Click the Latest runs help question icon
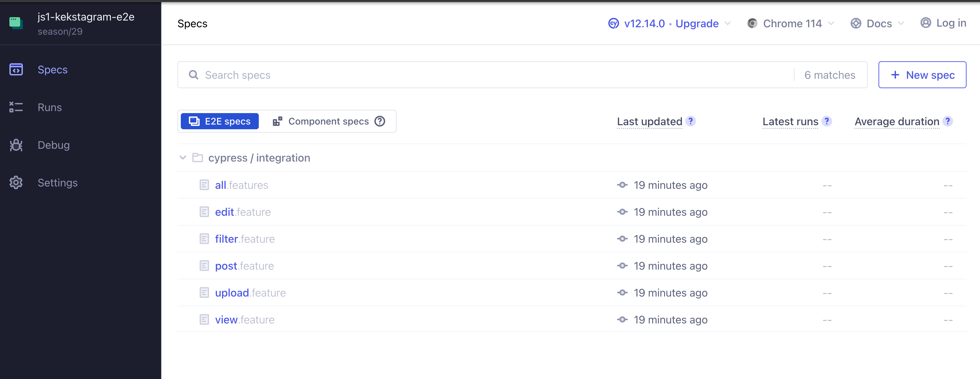Image resolution: width=980 pixels, height=379 pixels. pyautogui.click(x=826, y=121)
